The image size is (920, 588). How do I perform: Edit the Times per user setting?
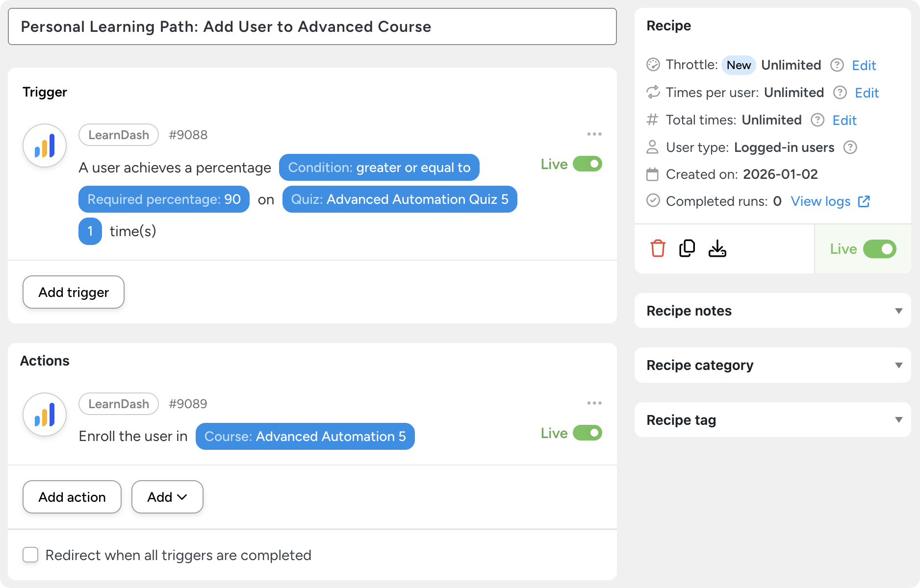(x=867, y=93)
